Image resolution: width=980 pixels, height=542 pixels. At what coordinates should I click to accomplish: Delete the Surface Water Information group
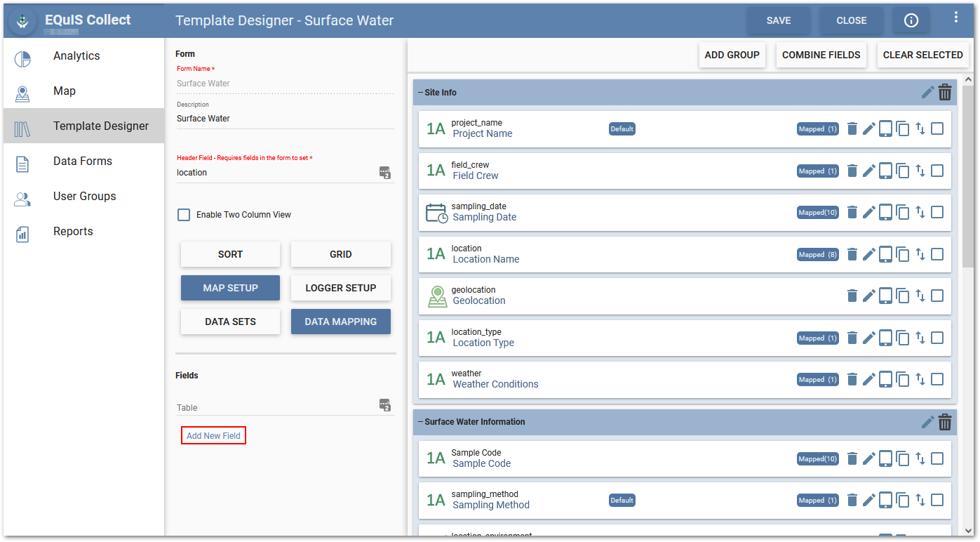945,422
